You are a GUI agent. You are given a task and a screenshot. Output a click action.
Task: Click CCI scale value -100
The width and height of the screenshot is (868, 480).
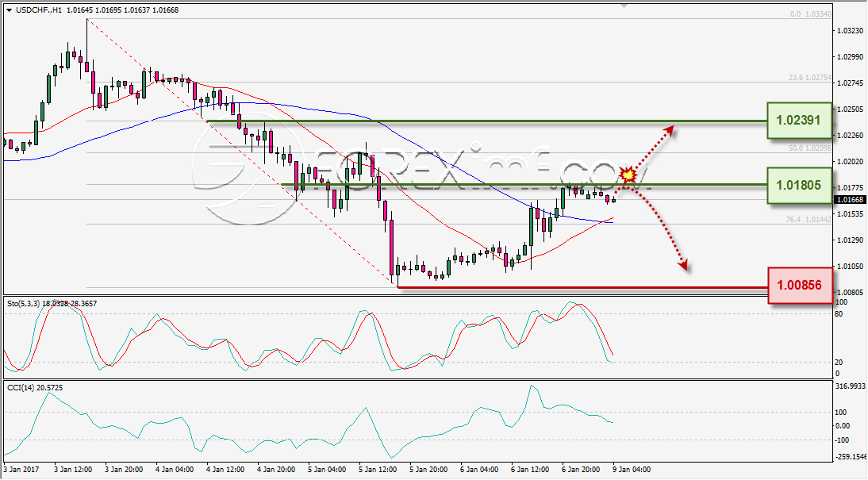[840, 440]
